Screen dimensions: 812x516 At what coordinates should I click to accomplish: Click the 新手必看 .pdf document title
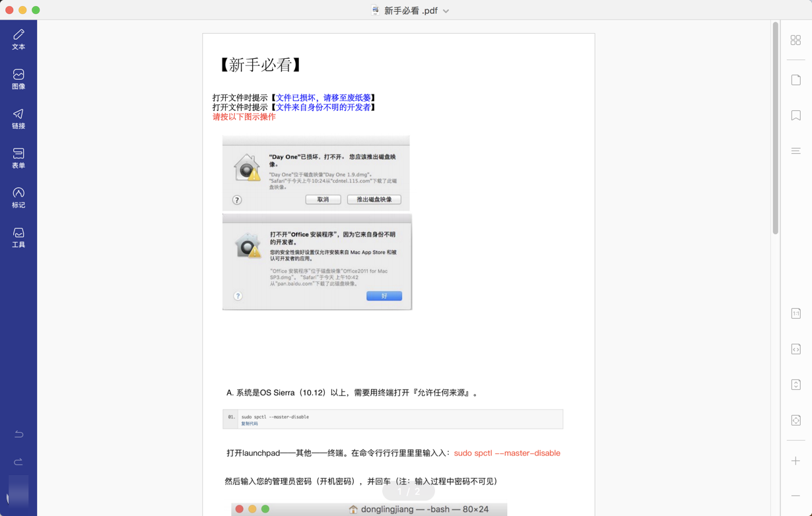[x=411, y=11]
